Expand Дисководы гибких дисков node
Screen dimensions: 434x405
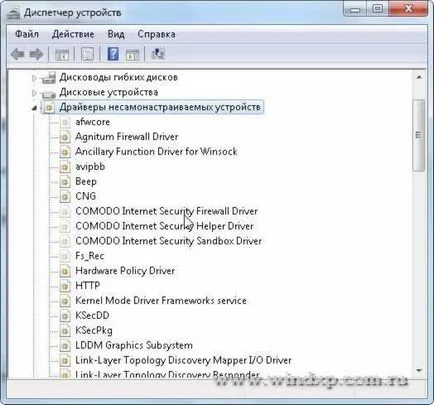pyautogui.click(x=34, y=78)
